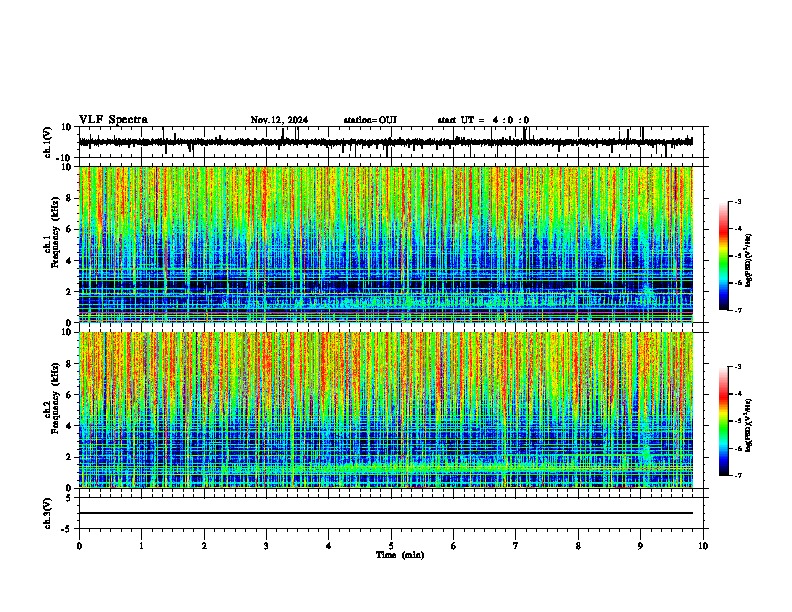
Task: Click the "2" kHz tick on ch.1 spectrogram
Action: [70, 292]
